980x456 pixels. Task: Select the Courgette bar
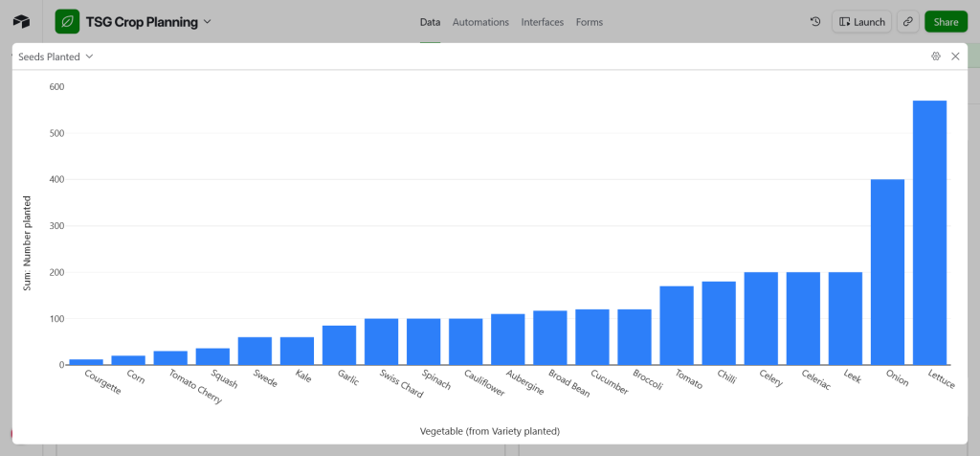click(86, 361)
